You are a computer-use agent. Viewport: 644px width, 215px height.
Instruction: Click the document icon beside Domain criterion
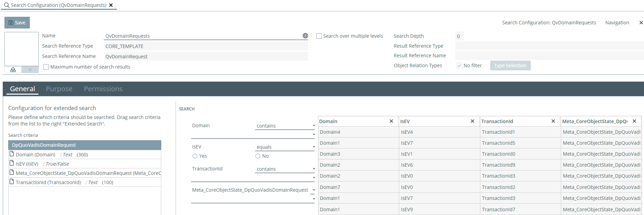point(12,154)
